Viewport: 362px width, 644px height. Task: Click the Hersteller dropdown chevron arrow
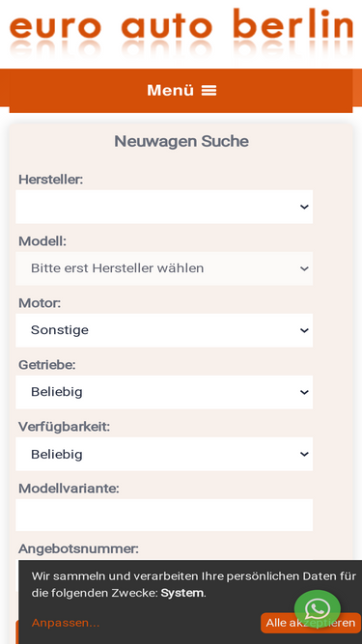click(x=304, y=207)
